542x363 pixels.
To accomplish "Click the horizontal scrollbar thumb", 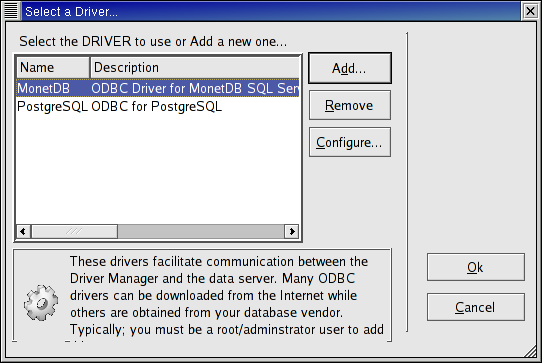I will (74, 231).
